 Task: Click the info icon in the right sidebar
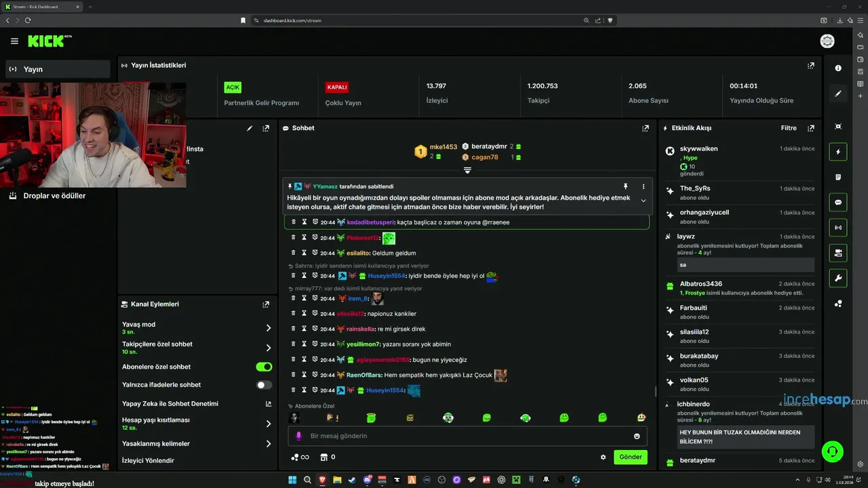pyautogui.click(x=838, y=68)
